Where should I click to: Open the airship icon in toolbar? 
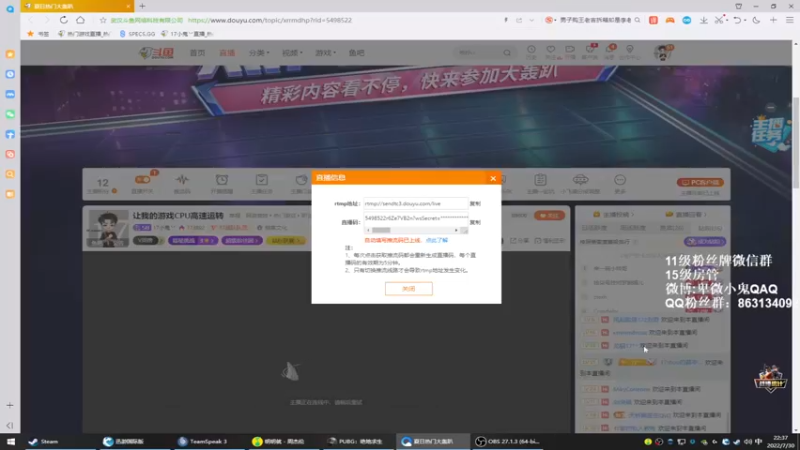point(580,180)
